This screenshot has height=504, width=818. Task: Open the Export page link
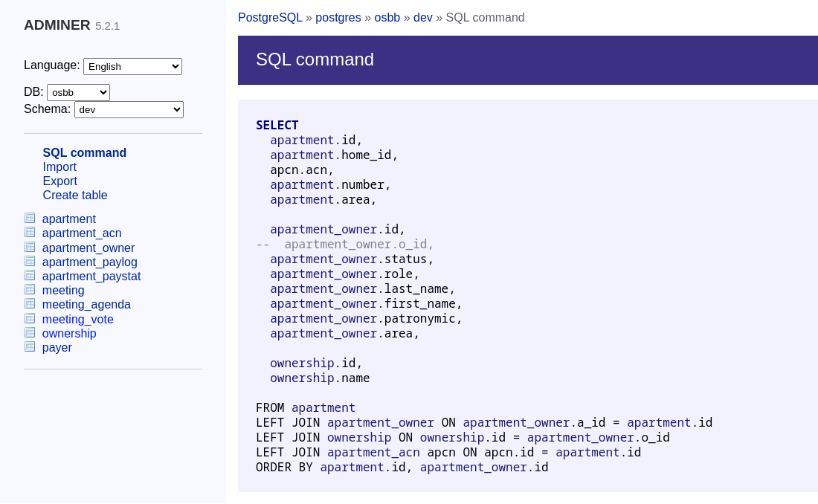[59, 181]
